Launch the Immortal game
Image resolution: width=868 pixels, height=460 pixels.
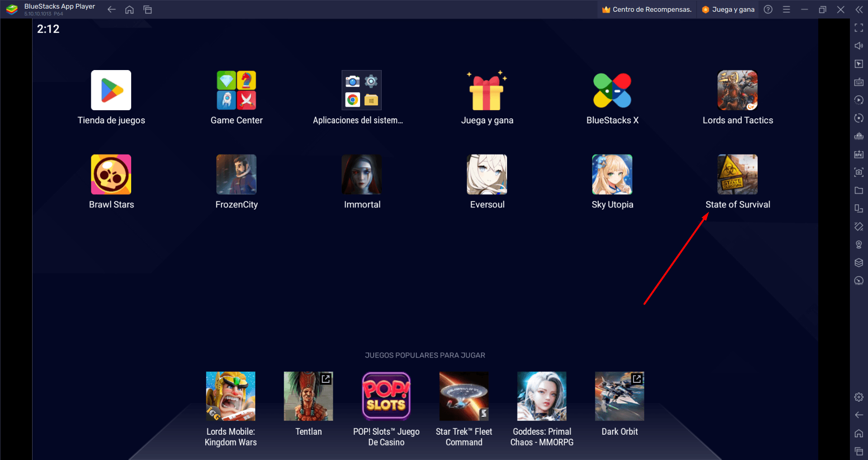click(361, 174)
